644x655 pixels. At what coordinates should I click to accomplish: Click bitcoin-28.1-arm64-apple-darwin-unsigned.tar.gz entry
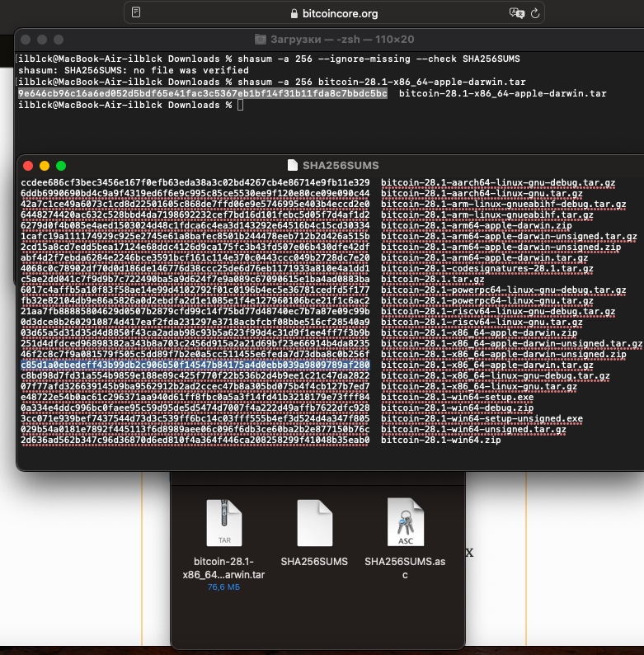tap(509, 236)
